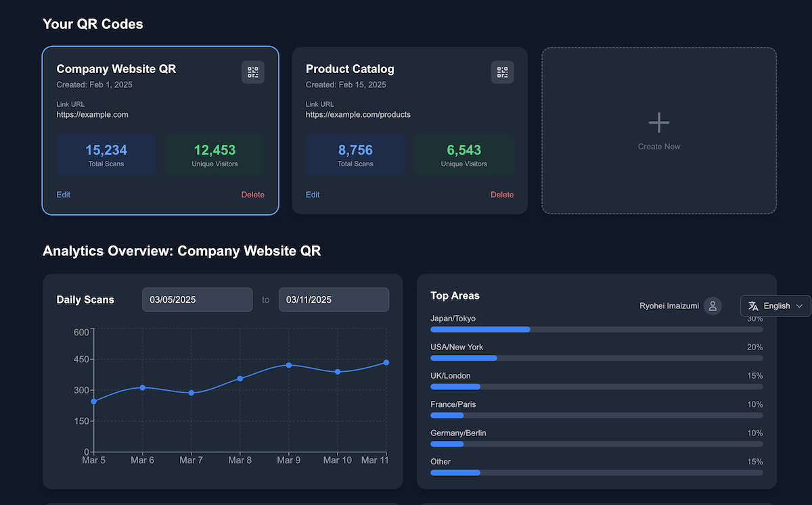
Task: Click the translate icon in the language selector
Action: [x=752, y=306]
